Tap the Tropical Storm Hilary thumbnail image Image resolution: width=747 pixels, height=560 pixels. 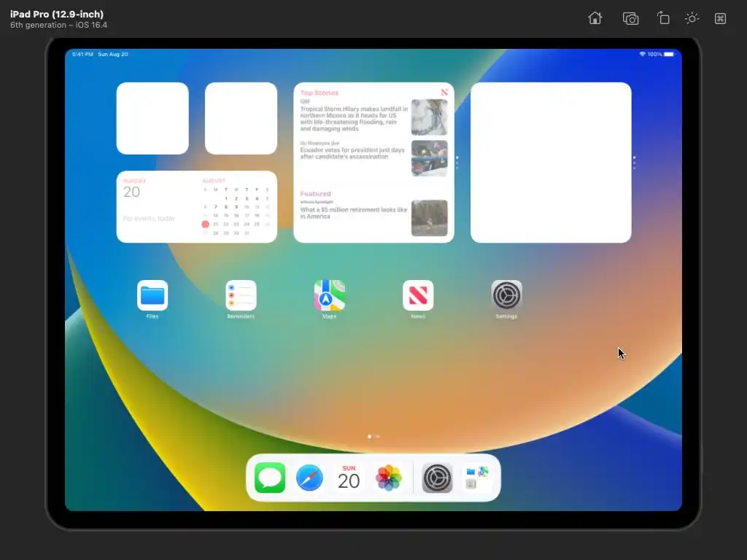tap(429, 117)
